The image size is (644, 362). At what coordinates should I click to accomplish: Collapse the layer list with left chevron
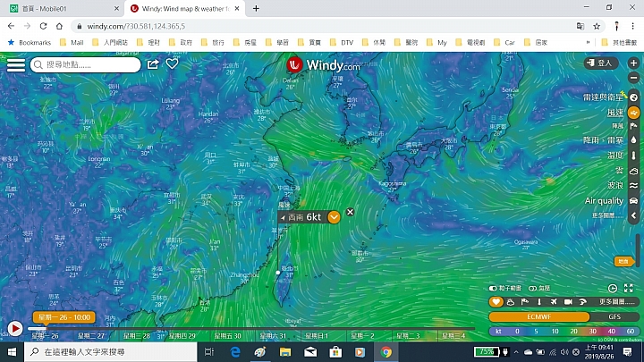(x=634, y=215)
